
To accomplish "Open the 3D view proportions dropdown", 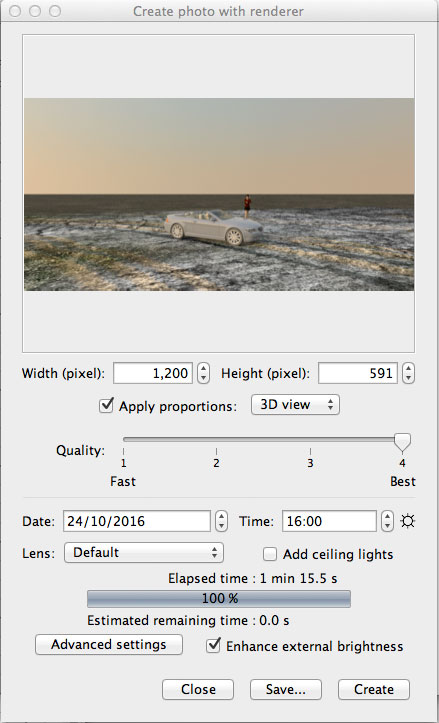I will tap(295, 405).
